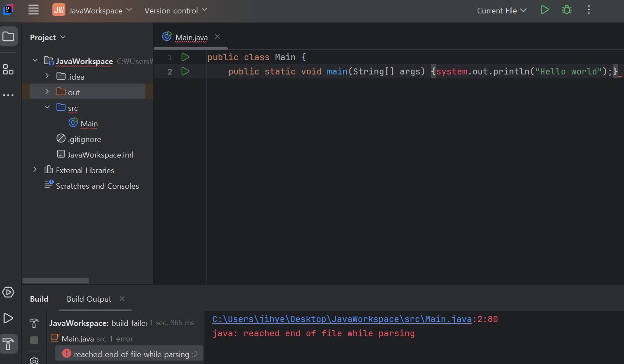The width and height of the screenshot is (624, 364).
Task: Open Build panel settings gear icon
Action: (34, 360)
